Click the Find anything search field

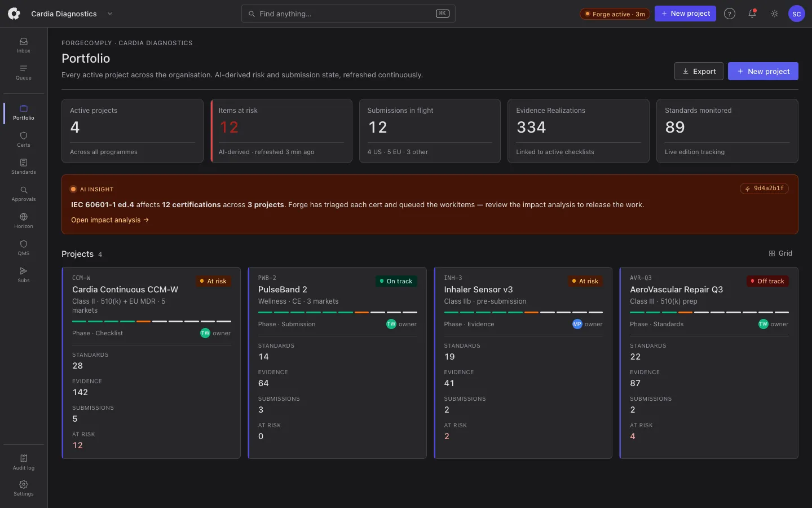pyautogui.click(x=348, y=14)
